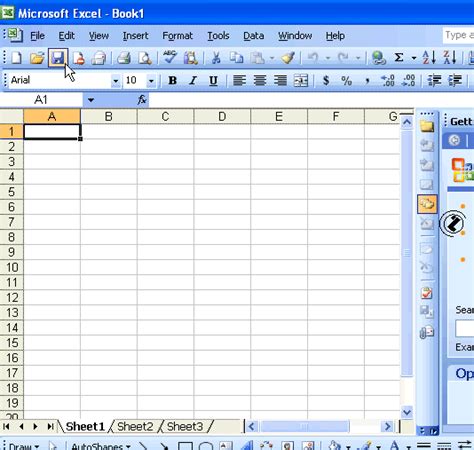474x450 pixels.
Task: Toggle Italic formatting
Action: tap(193, 80)
